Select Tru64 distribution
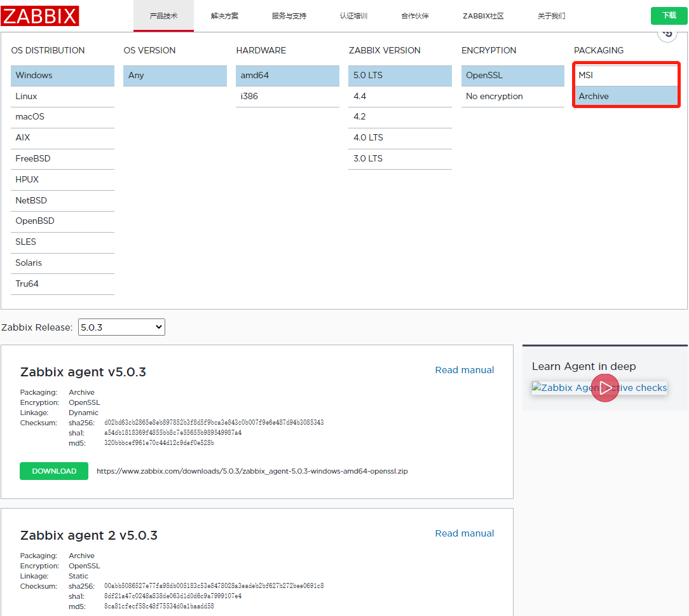This screenshot has width=689, height=616. coord(62,284)
